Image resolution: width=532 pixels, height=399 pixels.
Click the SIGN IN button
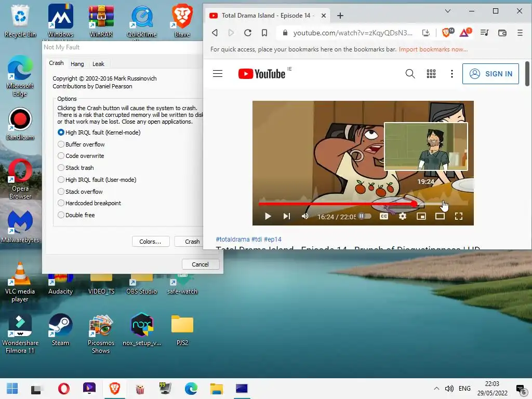pyautogui.click(x=490, y=74)
